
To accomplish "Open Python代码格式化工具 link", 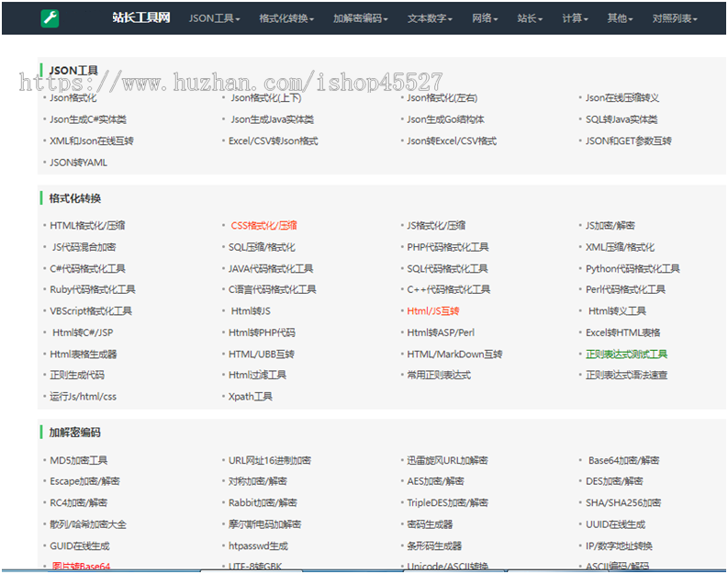I will [x=633, y=268].
